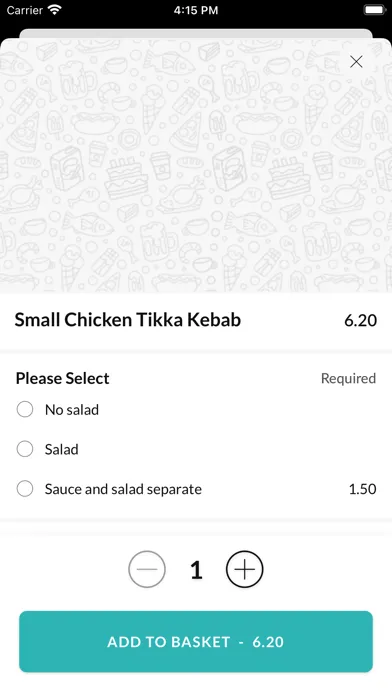Tap the Required label
This screenshot has height=696, width=392.
348,378
